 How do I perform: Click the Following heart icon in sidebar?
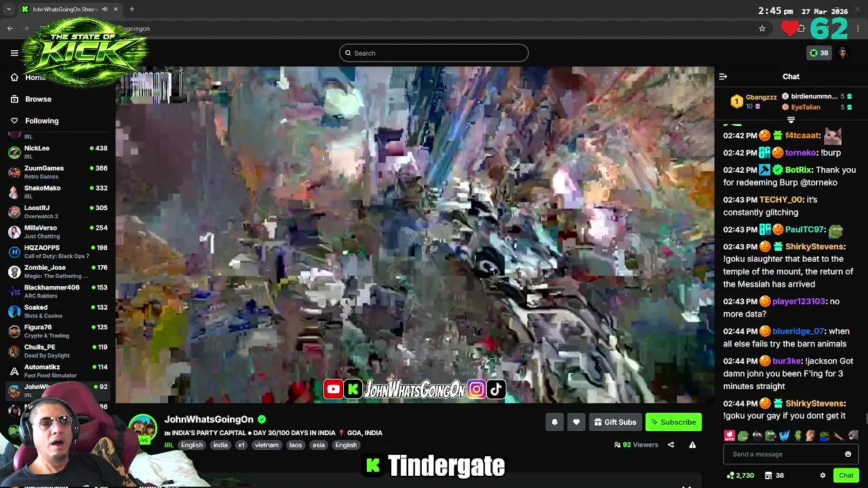click(x=14, y=121)
